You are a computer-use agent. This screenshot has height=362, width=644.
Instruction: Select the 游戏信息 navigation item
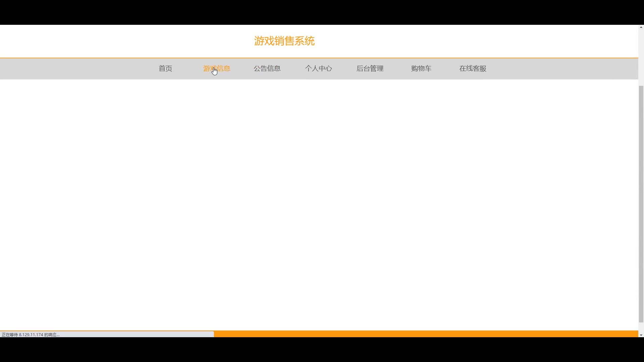click(x=217, y=68)
